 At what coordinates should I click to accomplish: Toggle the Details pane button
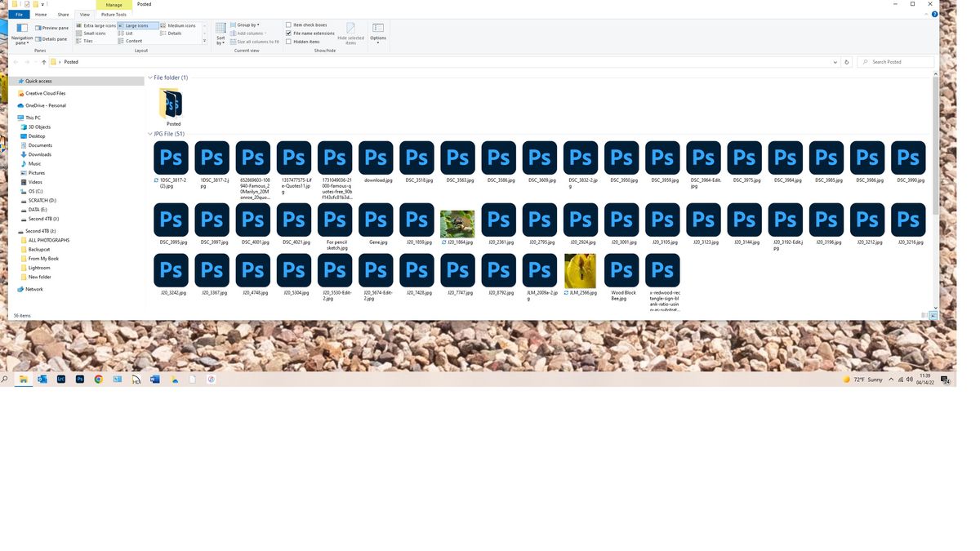tap(51, 38)
